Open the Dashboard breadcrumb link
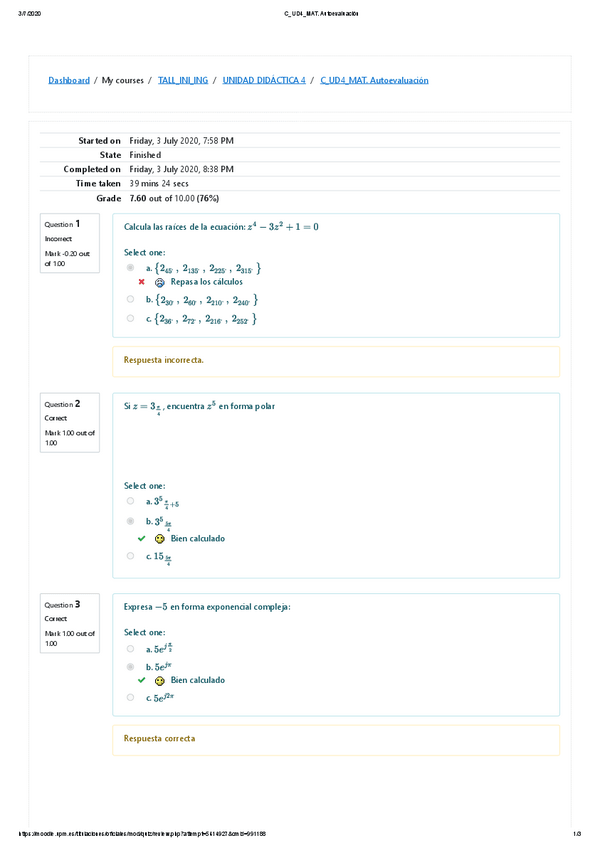The width and height of the screenshot is (600, 848). point(69,81)
